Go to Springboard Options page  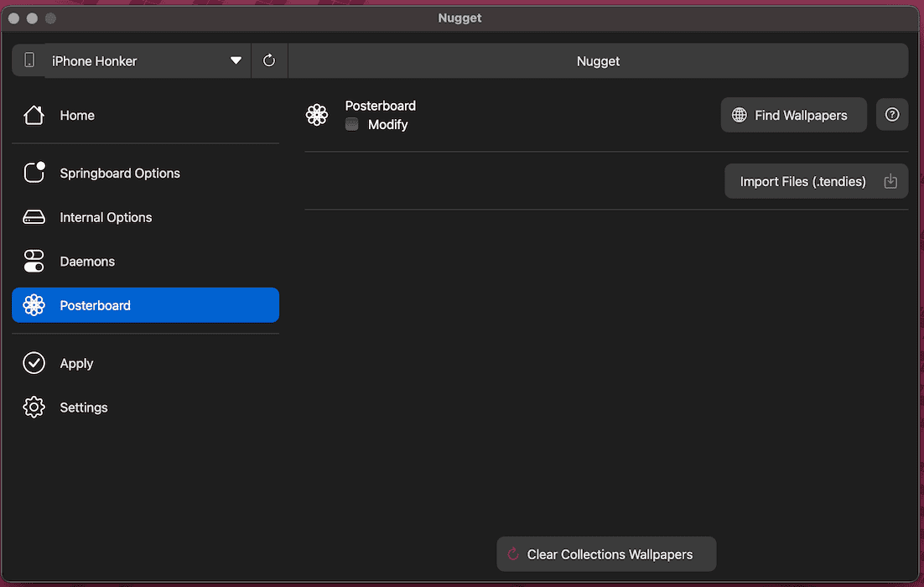pos(120,173)
